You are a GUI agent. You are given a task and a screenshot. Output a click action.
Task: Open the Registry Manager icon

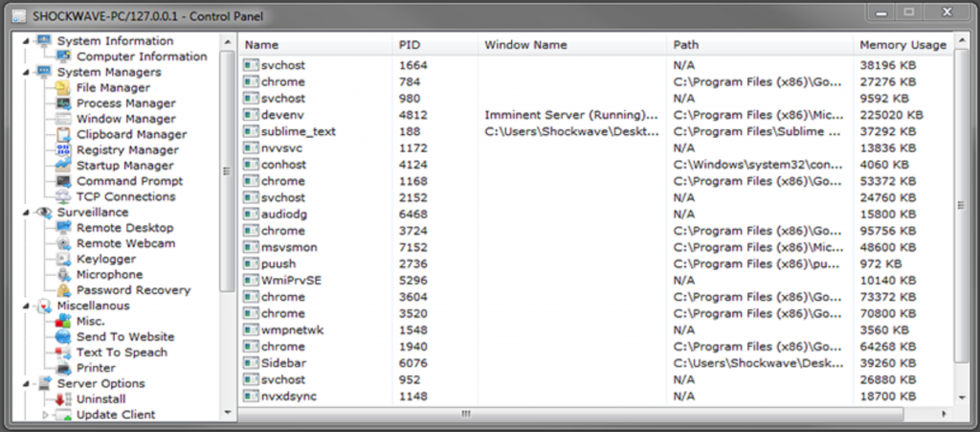[x=63, y=150]
